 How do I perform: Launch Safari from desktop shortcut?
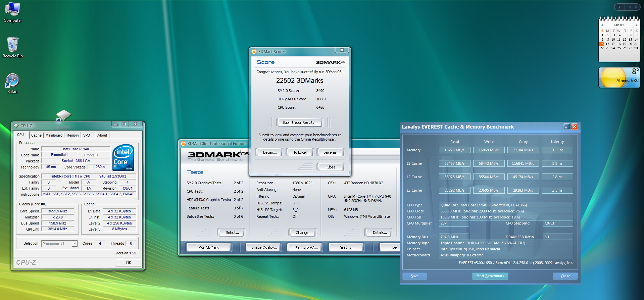pyautogui.click(x=13, y=83)
